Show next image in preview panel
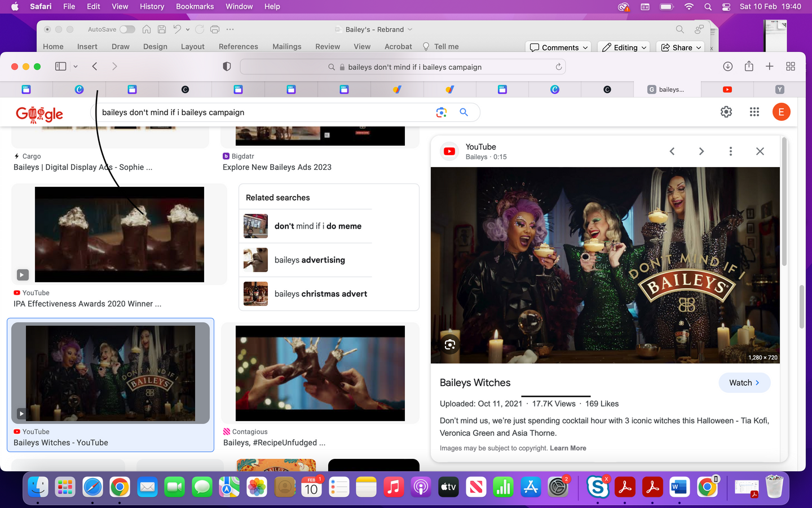The height and width of the screenshot is (508, 812). [x=701, y=151]
